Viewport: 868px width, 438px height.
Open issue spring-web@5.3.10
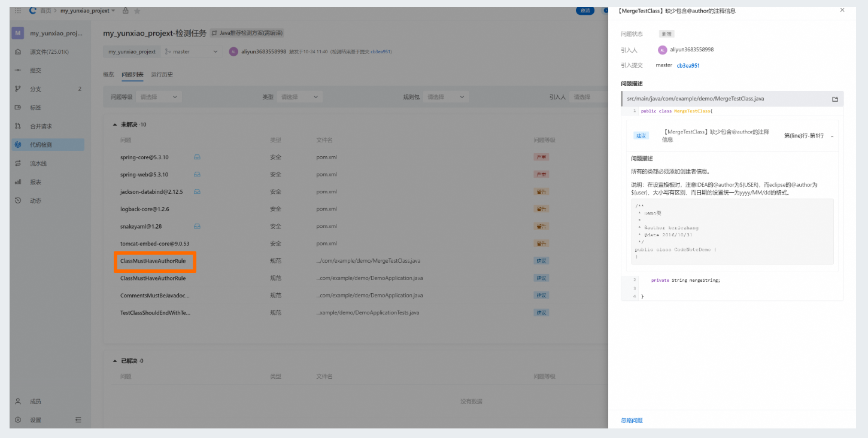(144, 175)
